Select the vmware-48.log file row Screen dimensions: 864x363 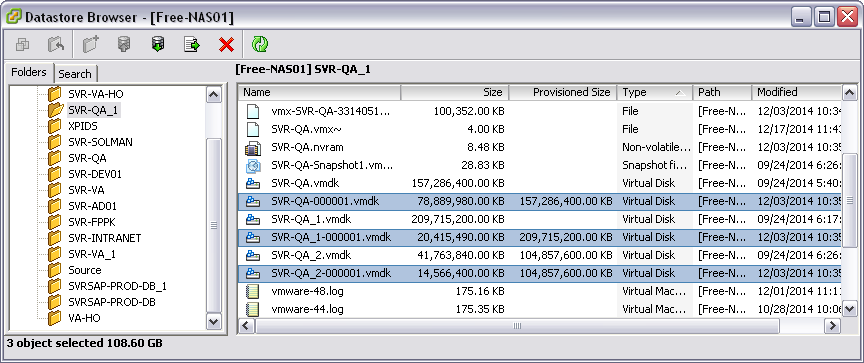pyautogui.click(x=539, y=291)
